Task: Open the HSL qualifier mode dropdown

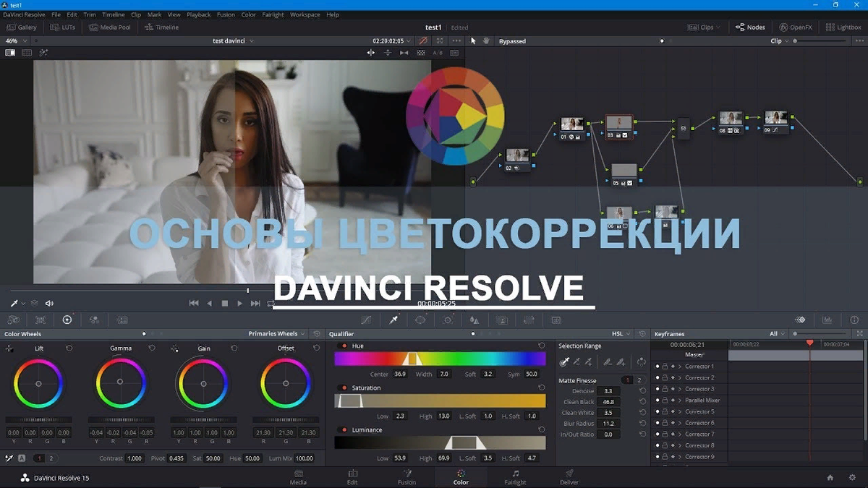Action: click(621, 334)
